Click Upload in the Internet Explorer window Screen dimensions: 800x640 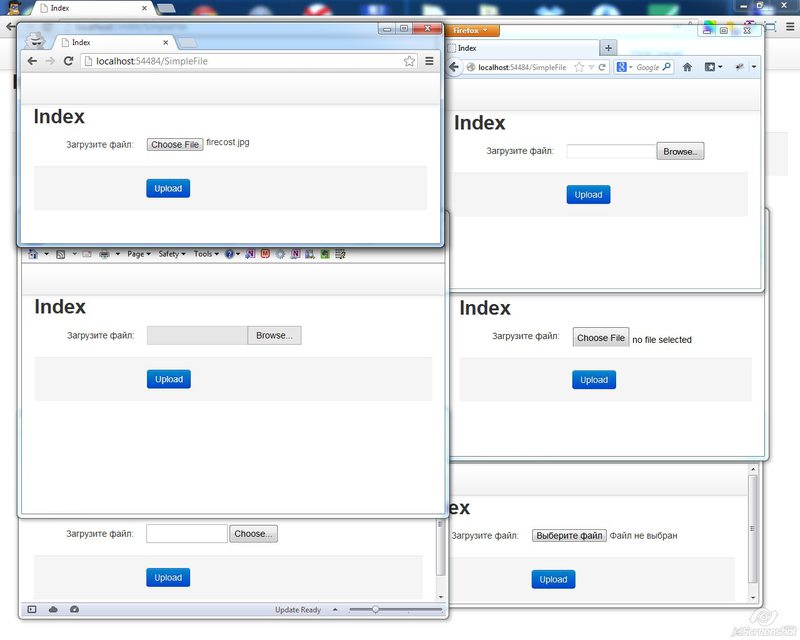tap(169, 379)
